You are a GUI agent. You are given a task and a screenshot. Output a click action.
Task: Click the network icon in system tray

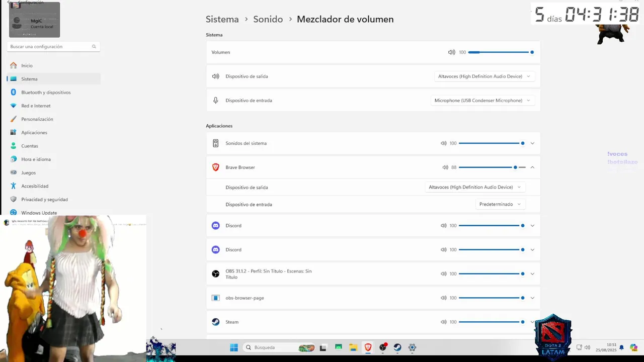click(x=579, y=347)
